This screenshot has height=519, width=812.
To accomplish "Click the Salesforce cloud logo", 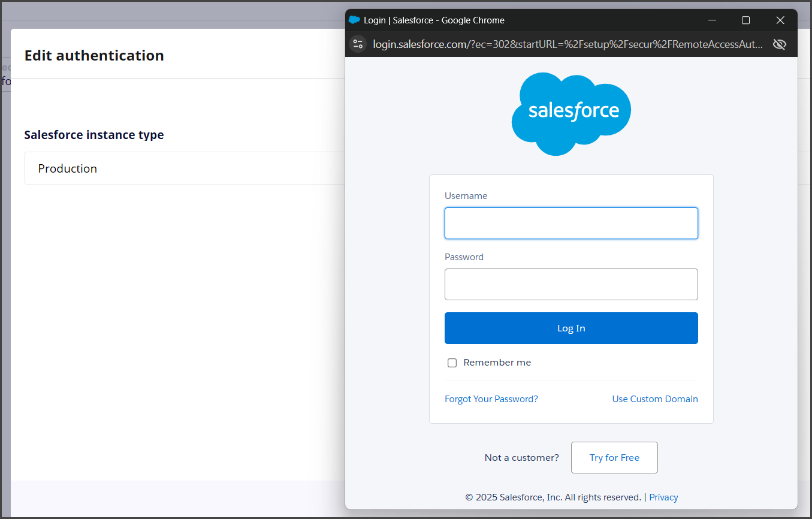I will 571,113.
